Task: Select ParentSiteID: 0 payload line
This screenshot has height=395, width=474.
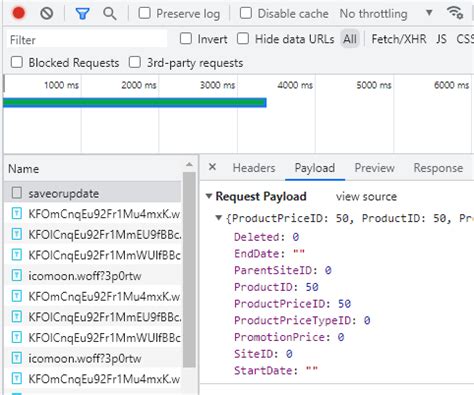Action: tap(283, 270)
